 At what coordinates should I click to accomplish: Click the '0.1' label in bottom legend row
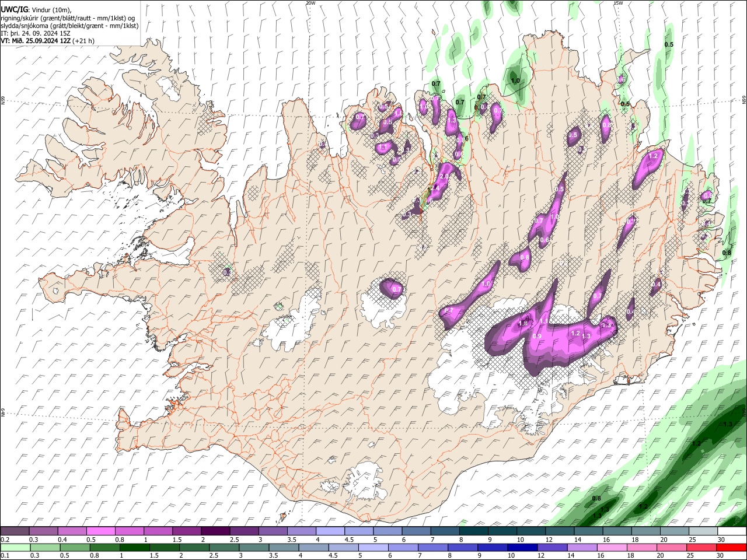click(5, 555)
